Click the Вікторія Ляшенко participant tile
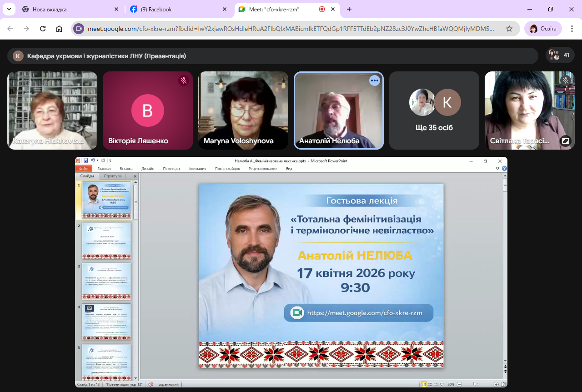582x392 pixels. click(x=148, y=111)
